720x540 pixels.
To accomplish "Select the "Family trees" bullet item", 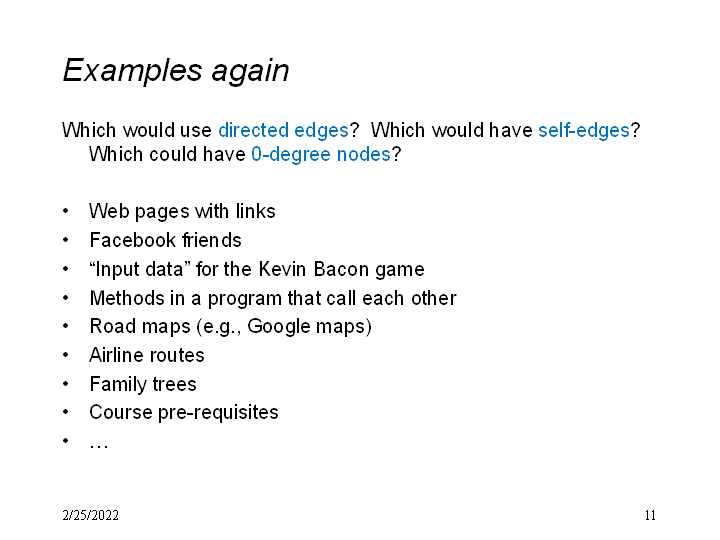I will click(143, 384).
